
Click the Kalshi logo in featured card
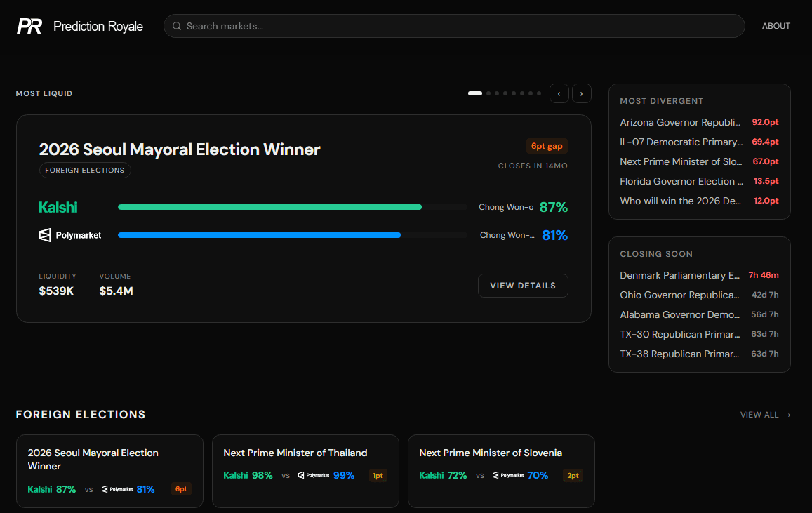pos(58,207)
